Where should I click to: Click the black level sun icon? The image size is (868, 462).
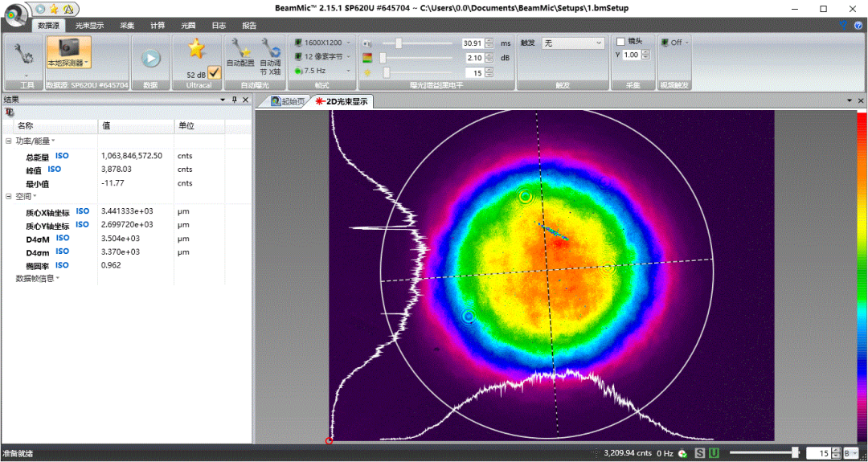(x=366, y=72)
